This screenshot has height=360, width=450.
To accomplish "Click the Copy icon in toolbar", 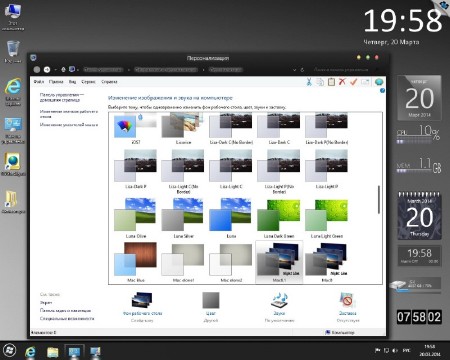I will coord(320,82).
